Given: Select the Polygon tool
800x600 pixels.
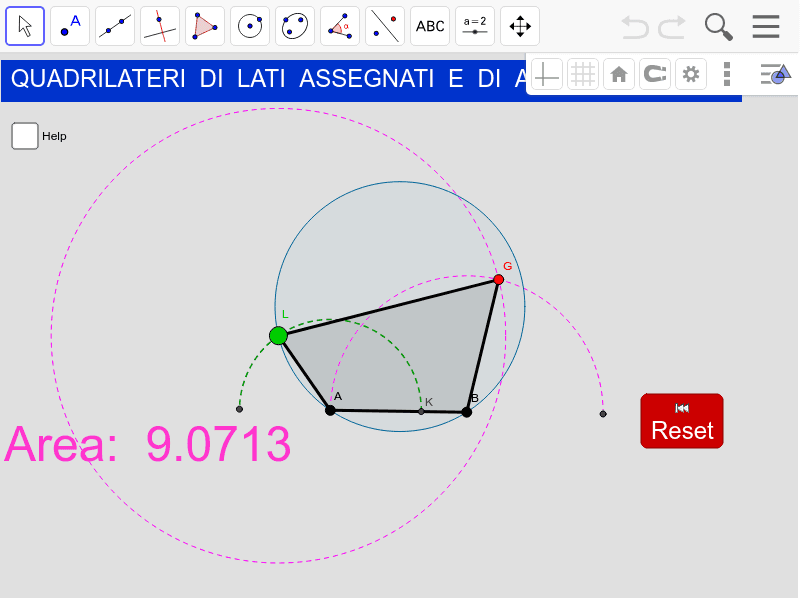Looking at the screenshot, I should pyautogui.click(x=205, y=26).
